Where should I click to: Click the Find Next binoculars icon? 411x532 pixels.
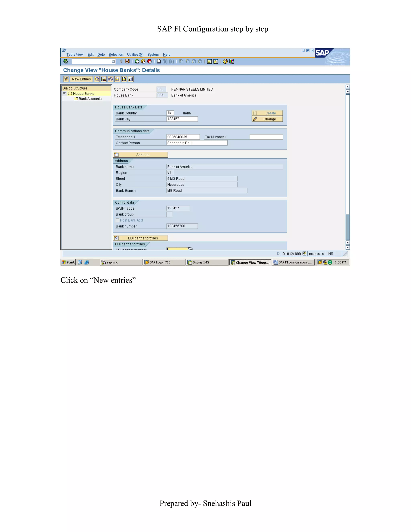pyautogui.click(x=172, y=61)
